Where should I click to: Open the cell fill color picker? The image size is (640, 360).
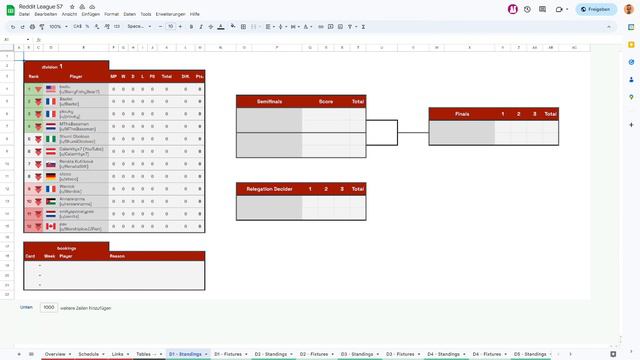[x=233, y=27]
